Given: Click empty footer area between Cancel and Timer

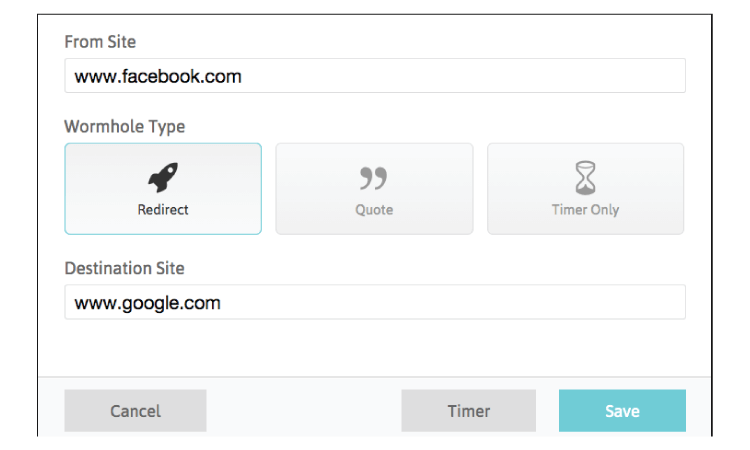Looking at the screenshot, I should [304, 411].
